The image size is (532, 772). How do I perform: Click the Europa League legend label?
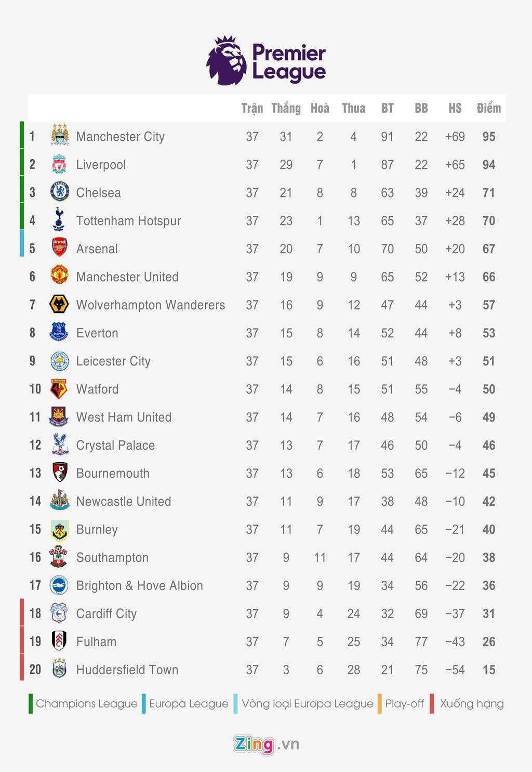(x=189, y=703)
